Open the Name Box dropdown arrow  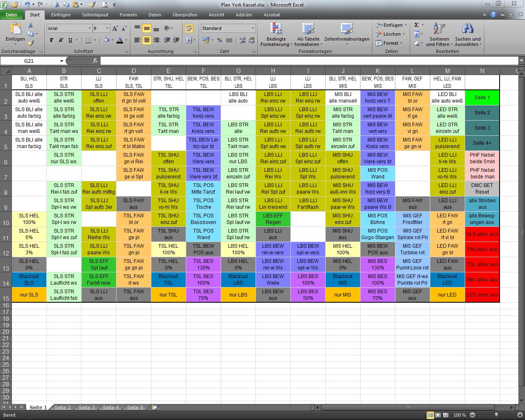[62, 61]
